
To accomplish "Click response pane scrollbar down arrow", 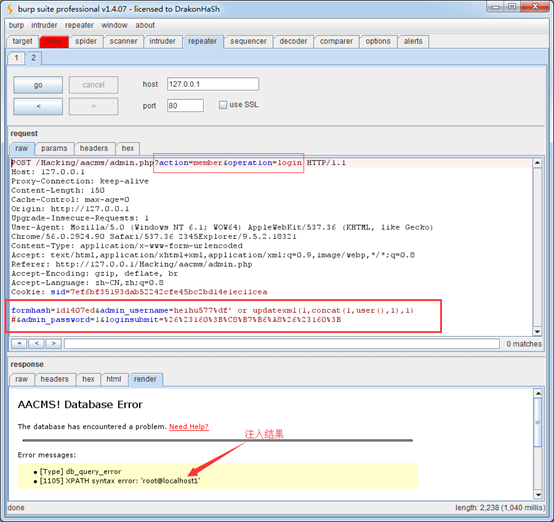I will (538, 494).
